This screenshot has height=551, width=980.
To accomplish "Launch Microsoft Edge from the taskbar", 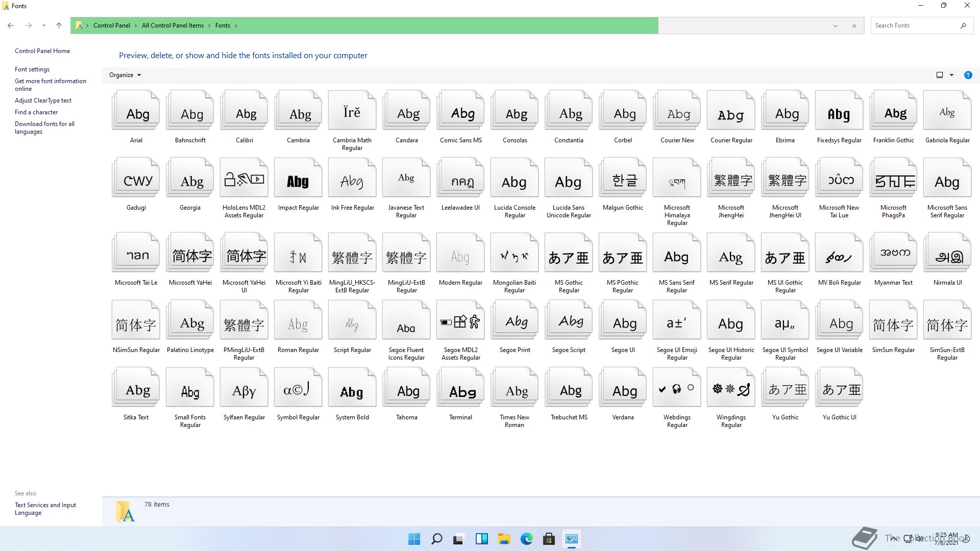I will point(526,539).
